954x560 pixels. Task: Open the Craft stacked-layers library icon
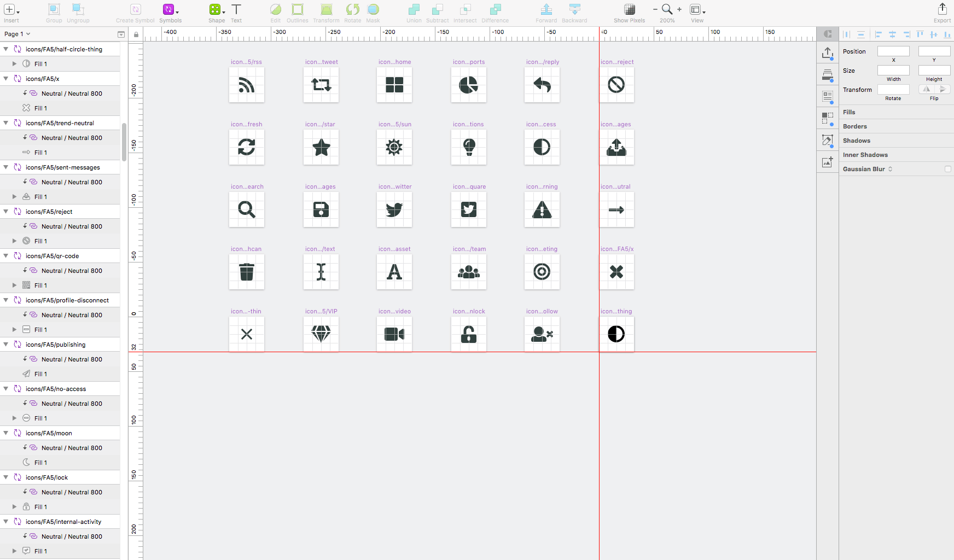[x=828, y=75]
